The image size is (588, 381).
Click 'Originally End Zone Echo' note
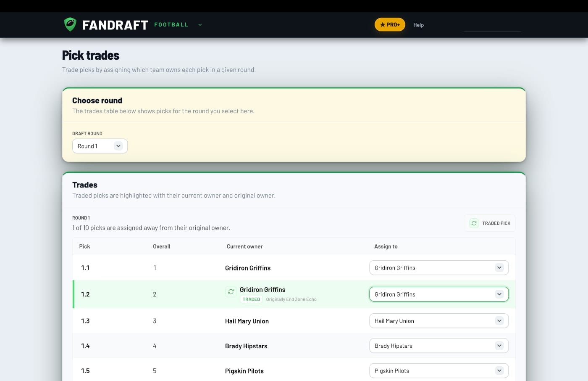click(x=291, y=299)
